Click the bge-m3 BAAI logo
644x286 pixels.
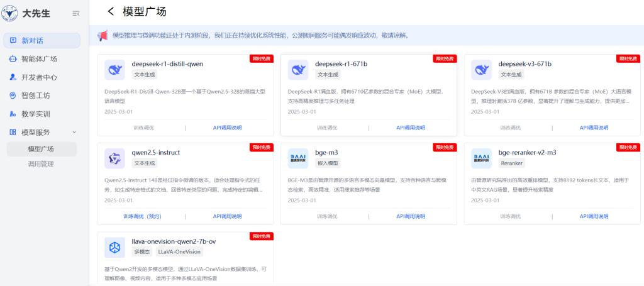(297, 158)
